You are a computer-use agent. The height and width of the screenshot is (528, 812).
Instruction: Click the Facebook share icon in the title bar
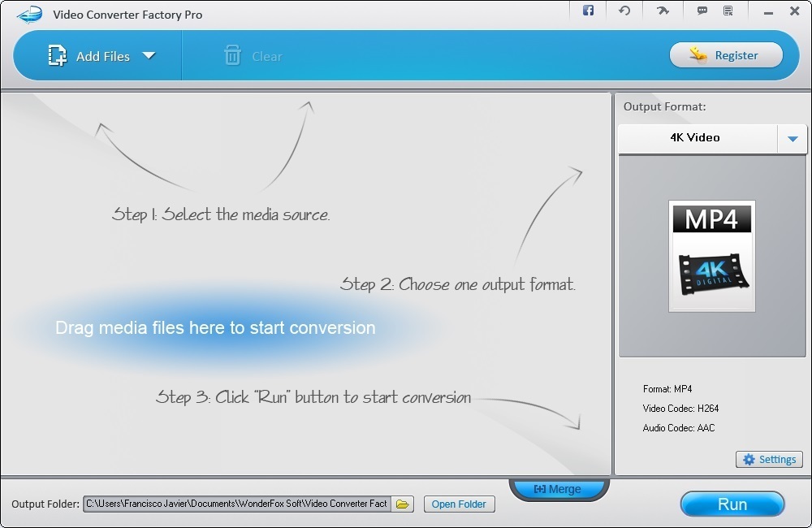click(x=587, y=11)
